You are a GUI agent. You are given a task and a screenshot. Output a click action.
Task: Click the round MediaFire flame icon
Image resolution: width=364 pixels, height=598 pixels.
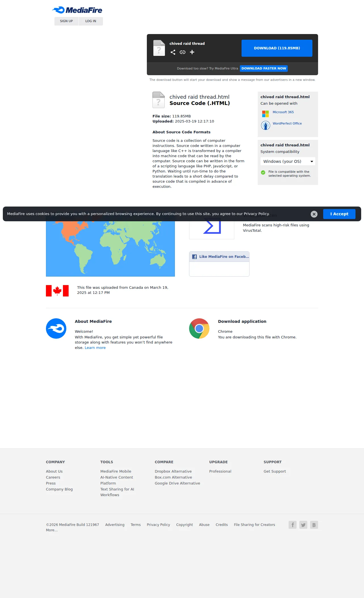[56, 329]
